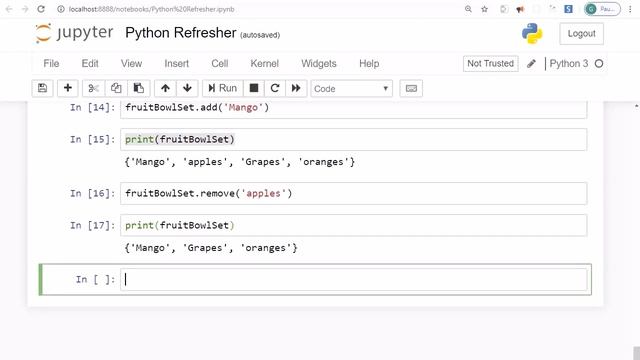
Task: Click the (autosaved) status text
Action: click(260, 35)
